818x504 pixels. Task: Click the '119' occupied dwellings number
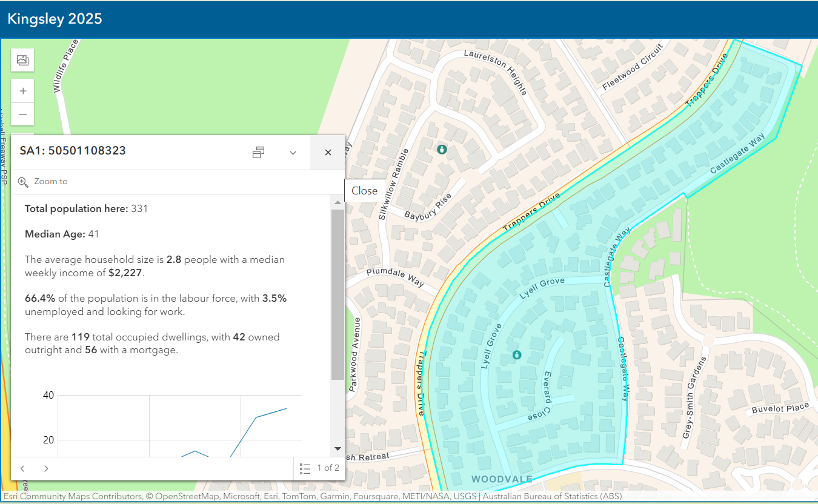(81, 337)
